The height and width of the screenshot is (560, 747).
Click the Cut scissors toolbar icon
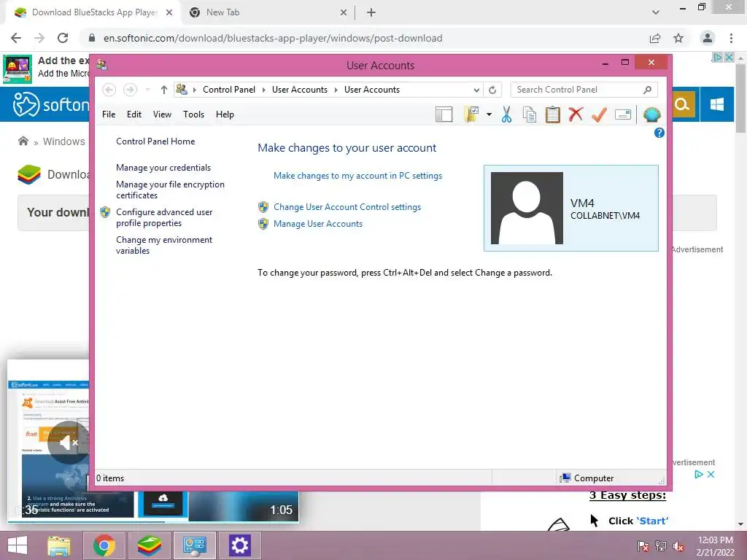click(506, 114)
